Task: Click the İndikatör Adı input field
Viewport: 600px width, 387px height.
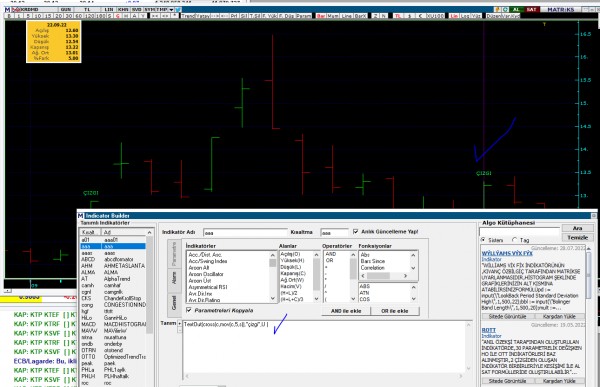Action: 245,232
